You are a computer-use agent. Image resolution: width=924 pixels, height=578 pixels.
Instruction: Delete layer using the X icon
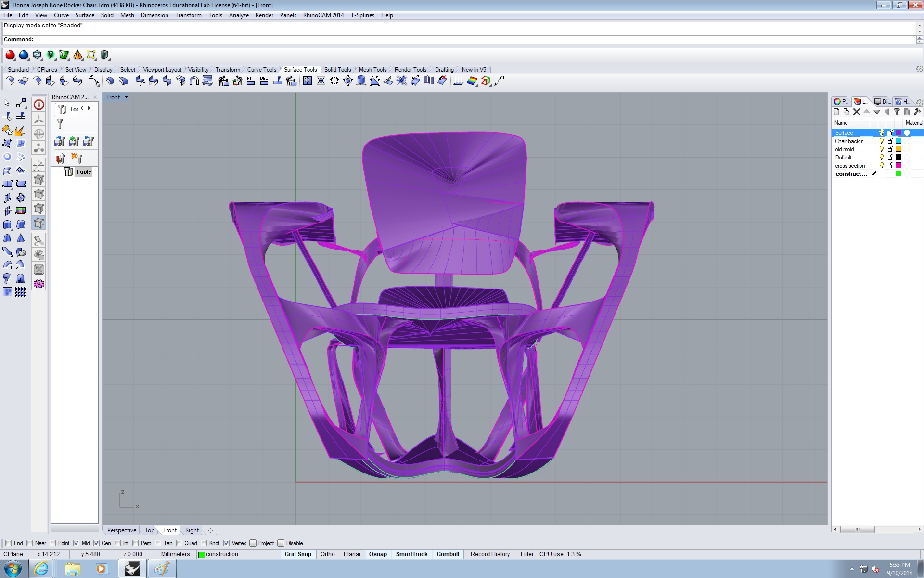coord(857,112)
